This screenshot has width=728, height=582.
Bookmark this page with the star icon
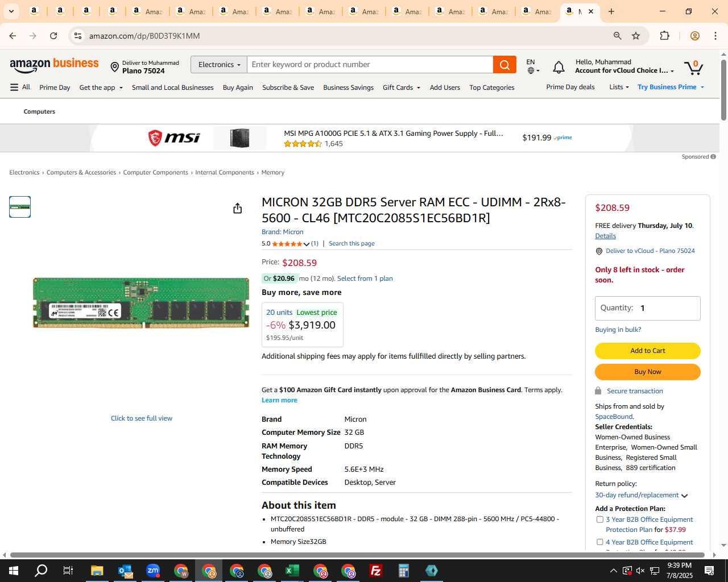[636, 36]
